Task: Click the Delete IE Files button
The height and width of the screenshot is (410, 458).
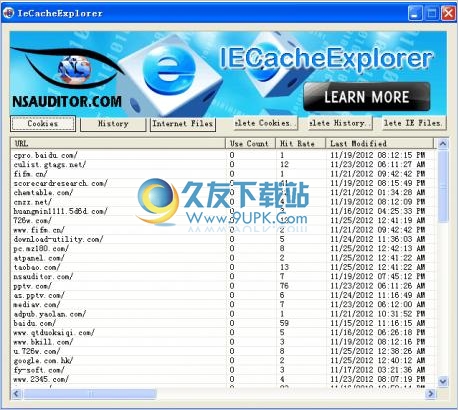Action: coord(414,123)
